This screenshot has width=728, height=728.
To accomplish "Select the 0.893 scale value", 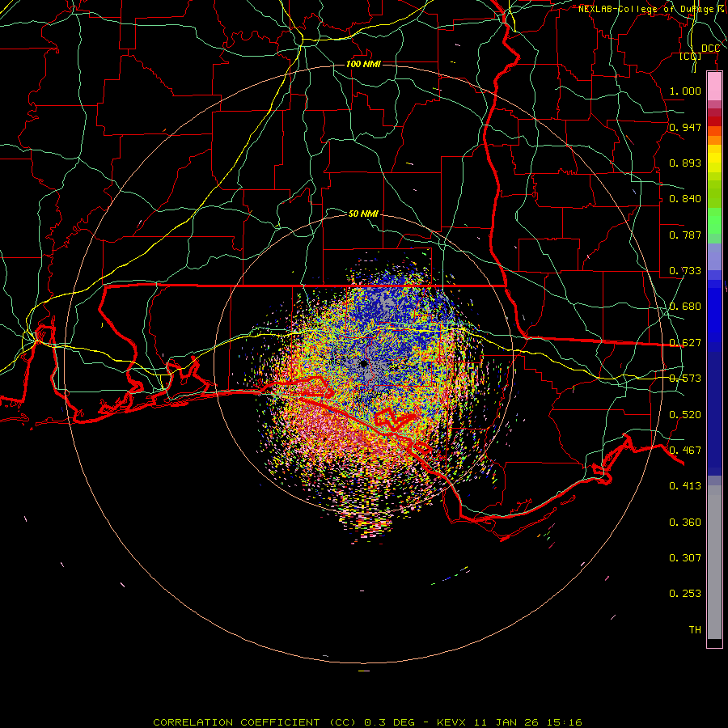I will pyautogui.click(x=685, y=163).
